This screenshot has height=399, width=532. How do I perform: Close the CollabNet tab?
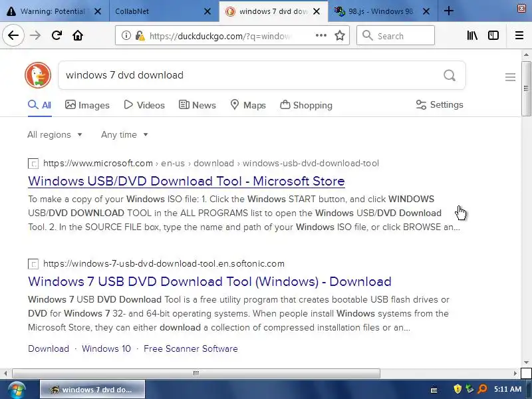[207, 11]
